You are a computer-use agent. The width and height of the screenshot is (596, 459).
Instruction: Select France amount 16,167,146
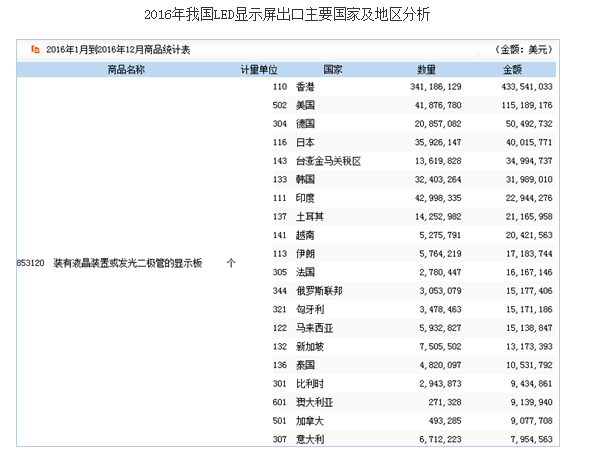(529, 272)
